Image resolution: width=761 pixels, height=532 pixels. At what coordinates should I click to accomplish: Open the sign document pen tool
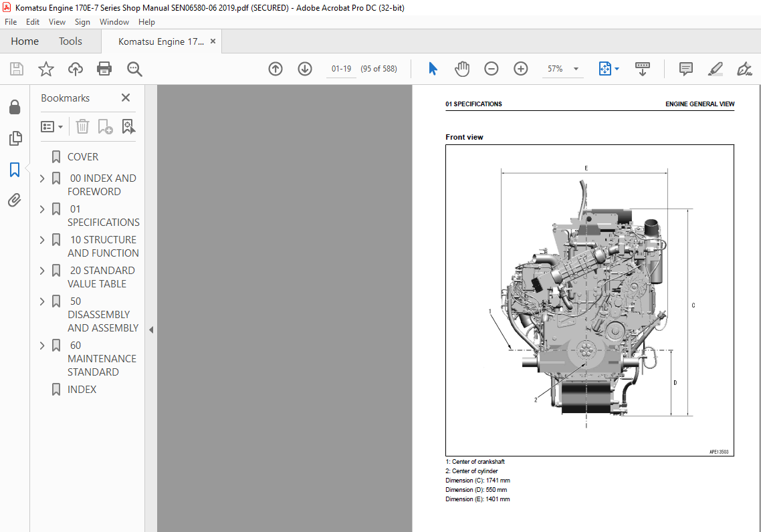pos(744,69)
